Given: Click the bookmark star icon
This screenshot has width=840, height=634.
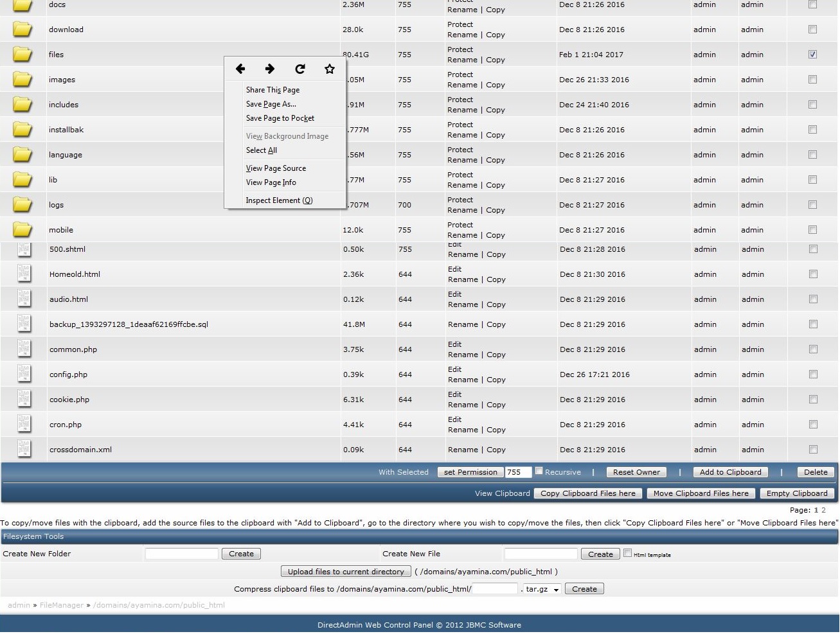Looking at the screenshot, I should (330, 69).
